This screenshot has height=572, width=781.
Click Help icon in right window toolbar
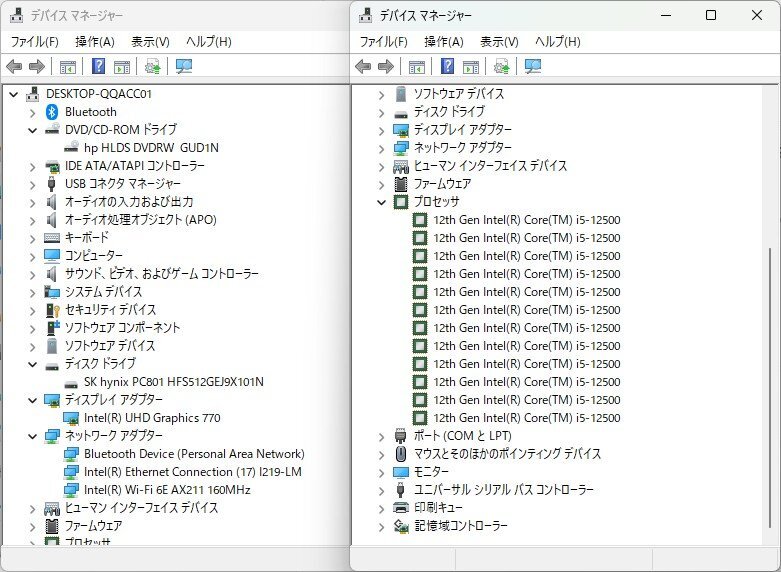pos(448,66)
